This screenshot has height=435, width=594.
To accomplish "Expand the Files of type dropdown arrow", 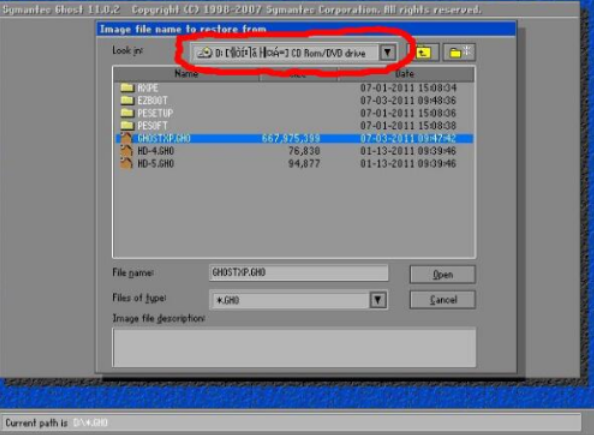I will point(378,300).
